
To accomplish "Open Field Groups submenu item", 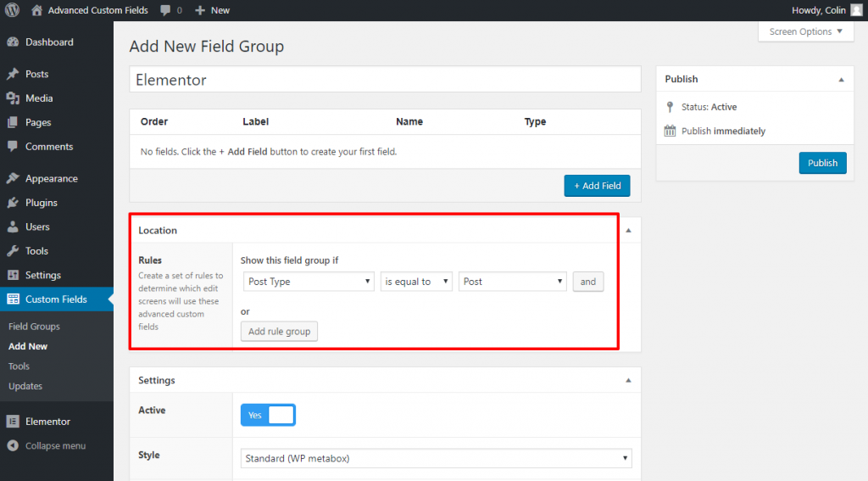I will pyautogui.click(x=34, y=327).
